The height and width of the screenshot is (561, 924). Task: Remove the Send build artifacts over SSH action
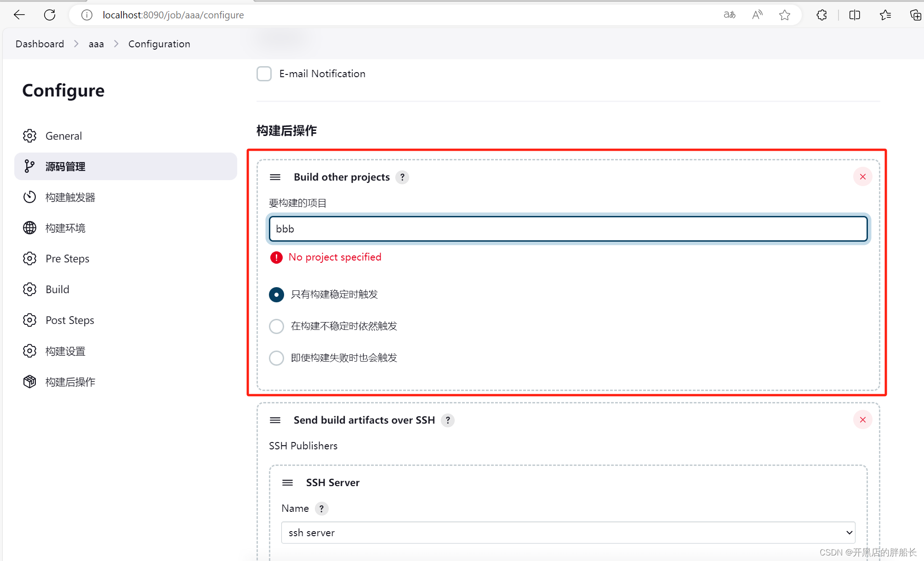point(863,420)
